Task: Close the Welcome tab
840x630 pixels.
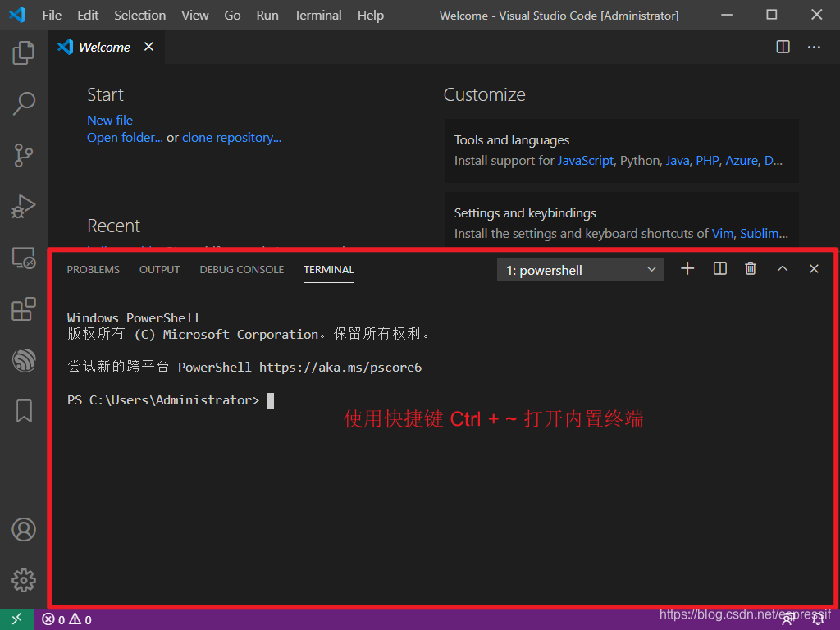Action: (149, 47)
